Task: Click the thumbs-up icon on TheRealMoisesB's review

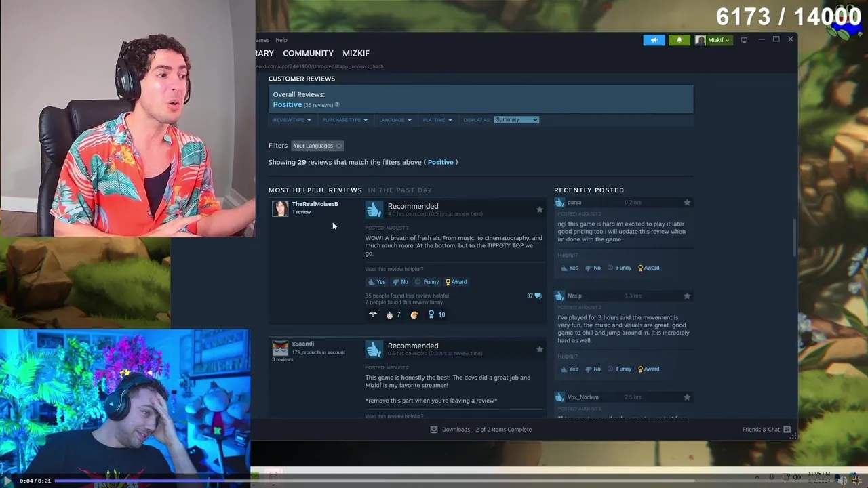Action: click(374, 210)
